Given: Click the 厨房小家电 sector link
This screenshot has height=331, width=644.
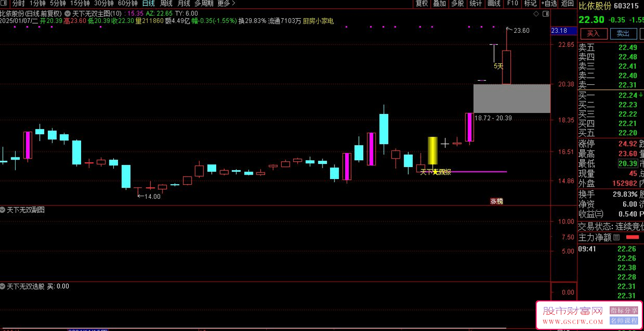Looking at the screenshot, I should coord(318,21).
